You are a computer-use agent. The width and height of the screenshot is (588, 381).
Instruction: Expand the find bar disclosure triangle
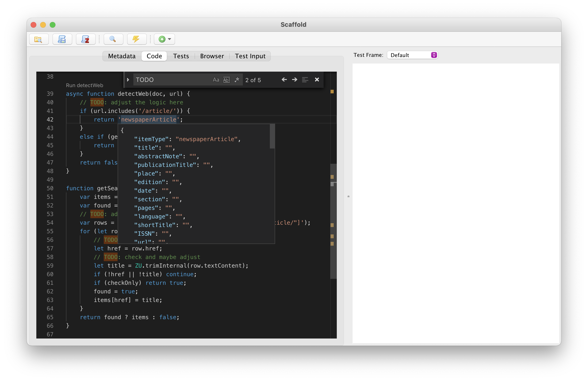click(128, 79)
